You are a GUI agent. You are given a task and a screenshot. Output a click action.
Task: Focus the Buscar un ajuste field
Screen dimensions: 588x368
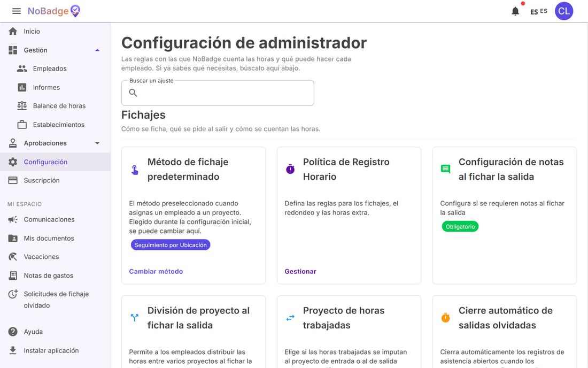pos(218,93)
